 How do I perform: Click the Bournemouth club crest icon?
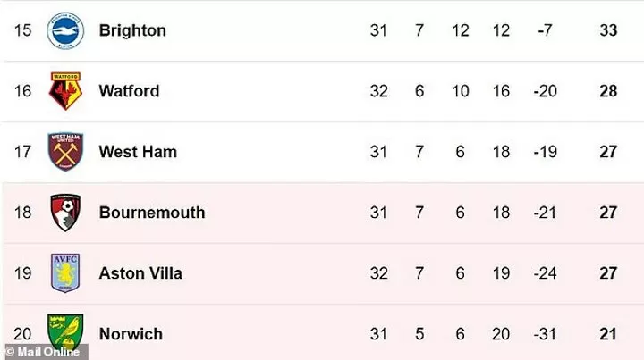pyautogui.click(x=65, y=213)
